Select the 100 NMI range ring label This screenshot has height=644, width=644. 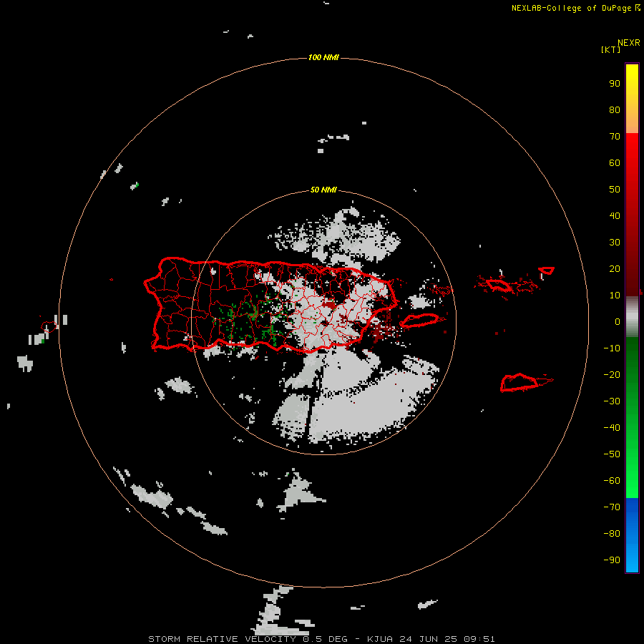(x=323, y=57)
